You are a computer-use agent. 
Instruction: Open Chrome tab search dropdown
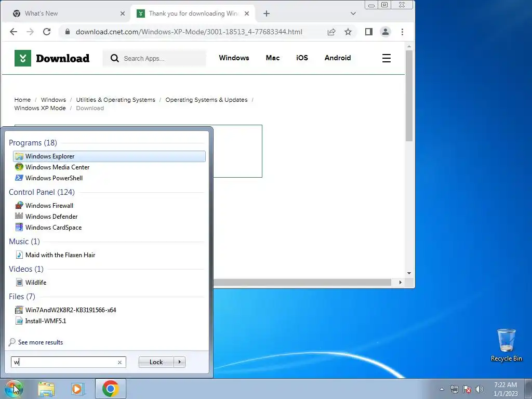click(x=353, y=14)
